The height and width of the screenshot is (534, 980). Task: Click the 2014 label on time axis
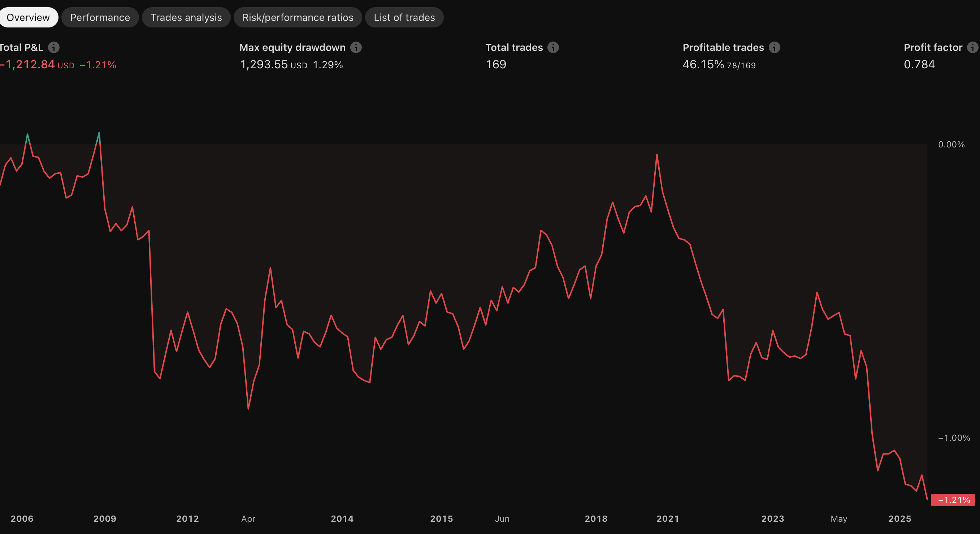click(x=342, y=518)
